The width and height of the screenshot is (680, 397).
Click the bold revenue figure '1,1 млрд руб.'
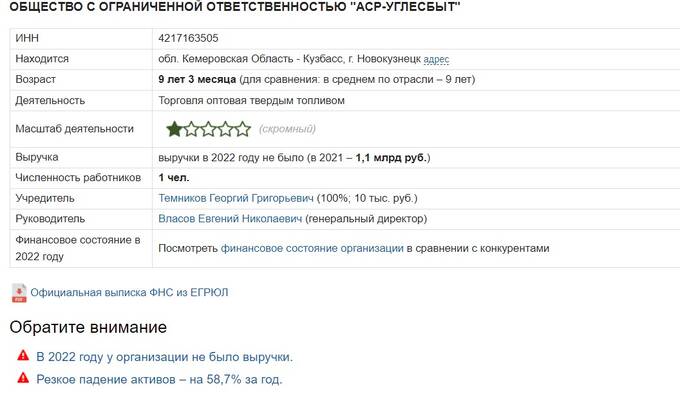tap(391, 157)
